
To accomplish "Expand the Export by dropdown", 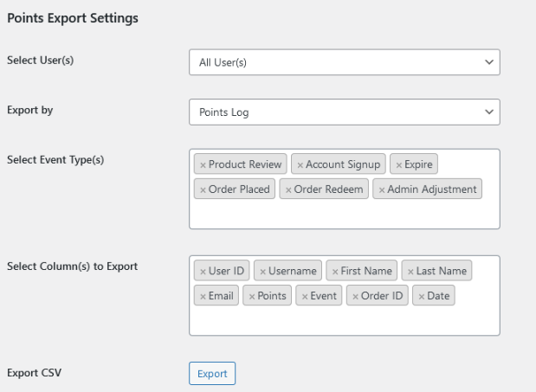I will click(344, 112).
